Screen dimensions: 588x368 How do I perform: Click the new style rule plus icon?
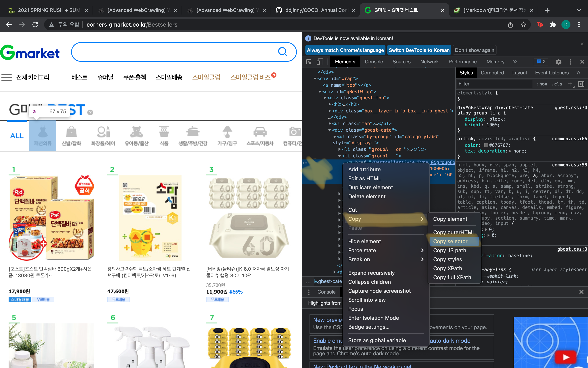pos(570,84)
